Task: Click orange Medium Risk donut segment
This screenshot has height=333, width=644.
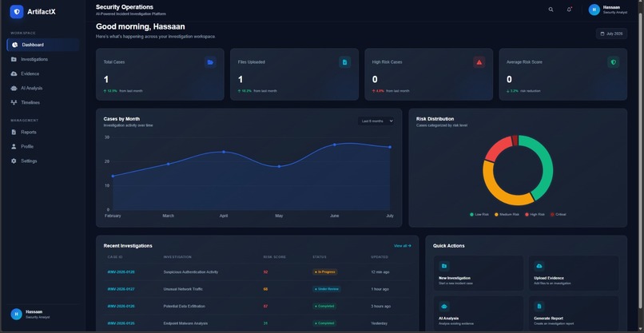Action: tap(496, 189)
